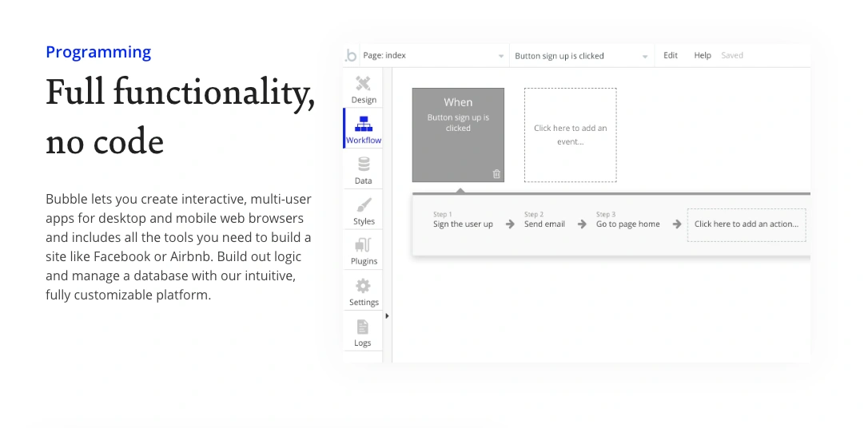
Task: Select the When Button sign up event
Action: coord(458,135)
